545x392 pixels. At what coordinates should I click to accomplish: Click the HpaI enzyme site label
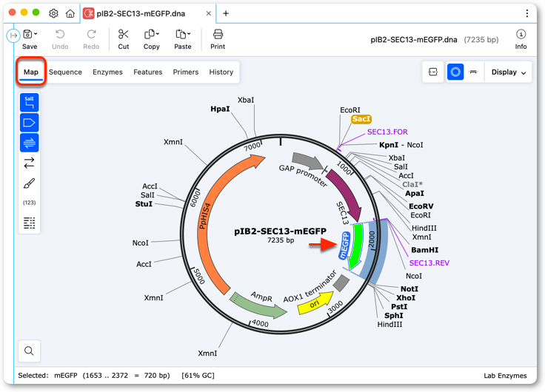[220, 109]
